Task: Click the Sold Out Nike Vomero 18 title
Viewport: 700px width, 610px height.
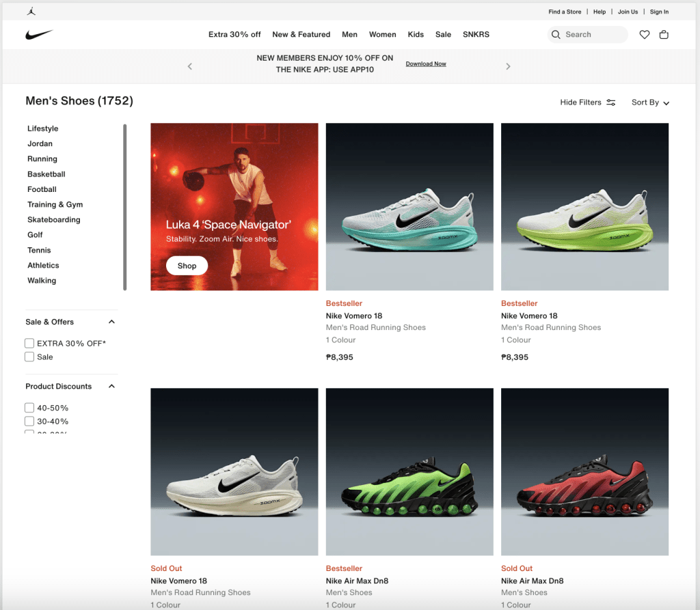Action: coord(178,581)
